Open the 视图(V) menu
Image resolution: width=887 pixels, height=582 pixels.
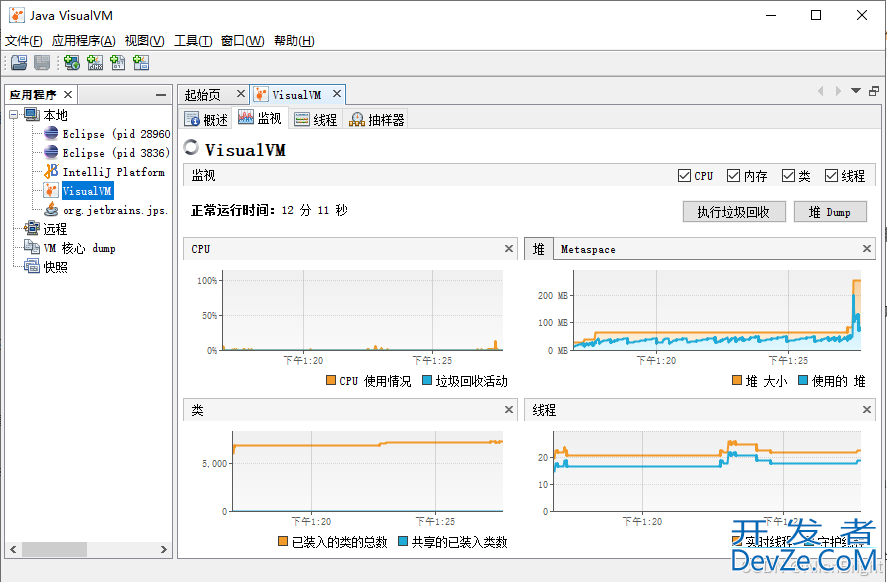[144, 41]
